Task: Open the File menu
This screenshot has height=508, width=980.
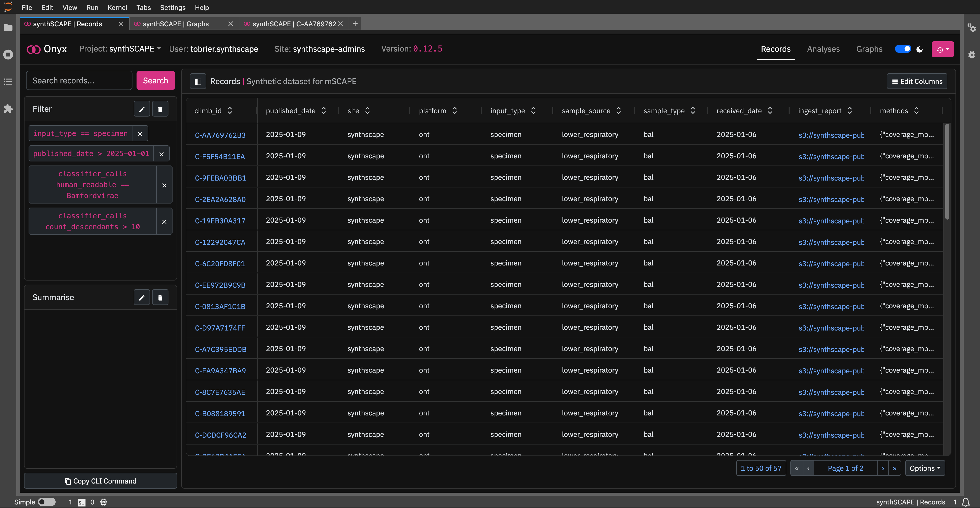Action: coord(27,7)
